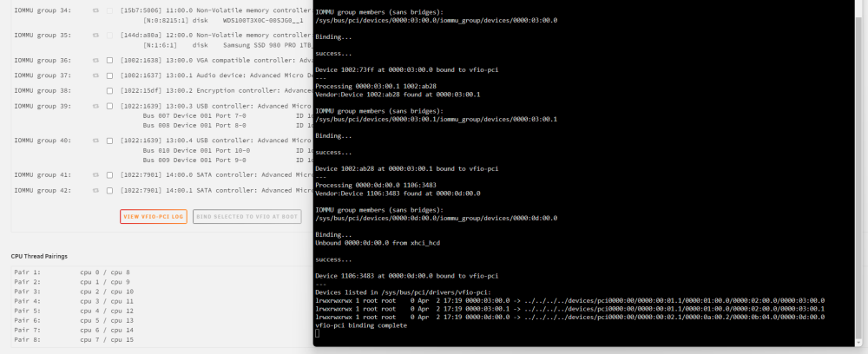868x354 pixels.
Task: Click 'Processing 0000:03:00.1 1002:ab28' log line
Action: pos(376,86)
